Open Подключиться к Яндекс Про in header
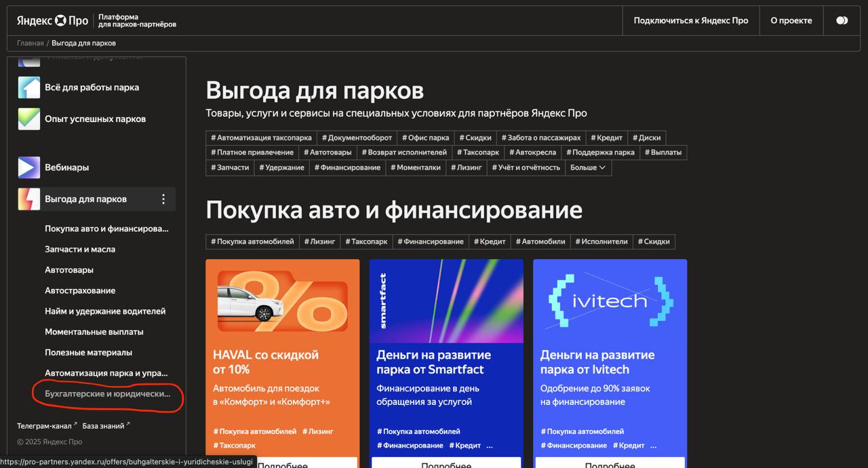This screenshot has width=868, height=468. (691, 20)
